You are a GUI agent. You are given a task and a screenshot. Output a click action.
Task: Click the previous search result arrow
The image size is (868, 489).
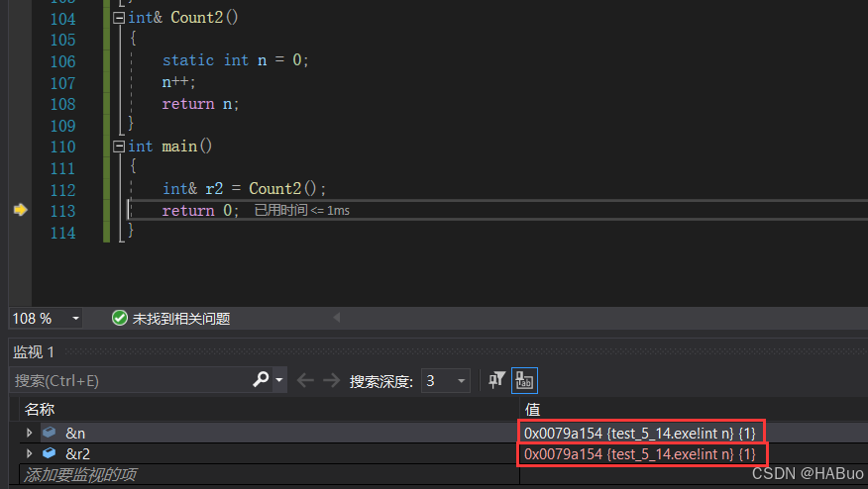point(305,380)
